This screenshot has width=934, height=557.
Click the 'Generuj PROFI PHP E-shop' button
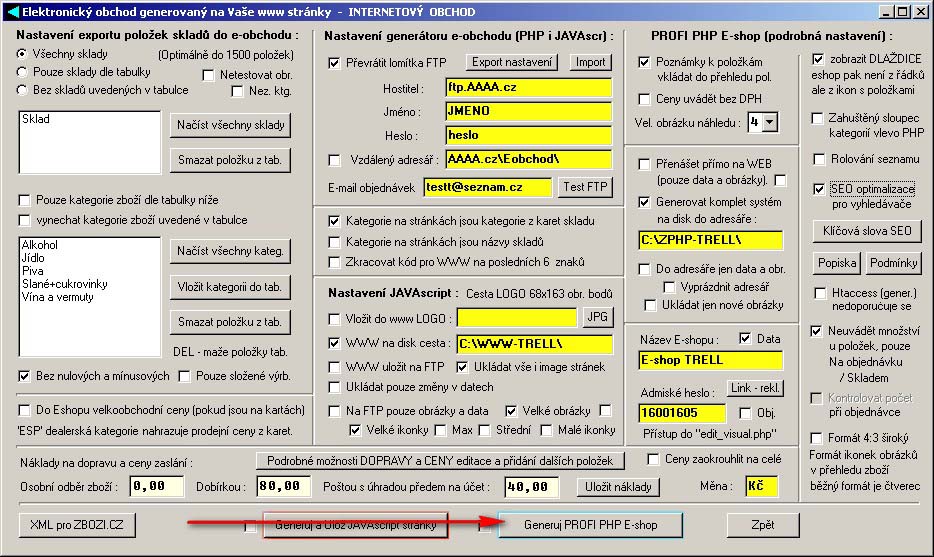tap(590, 525)
